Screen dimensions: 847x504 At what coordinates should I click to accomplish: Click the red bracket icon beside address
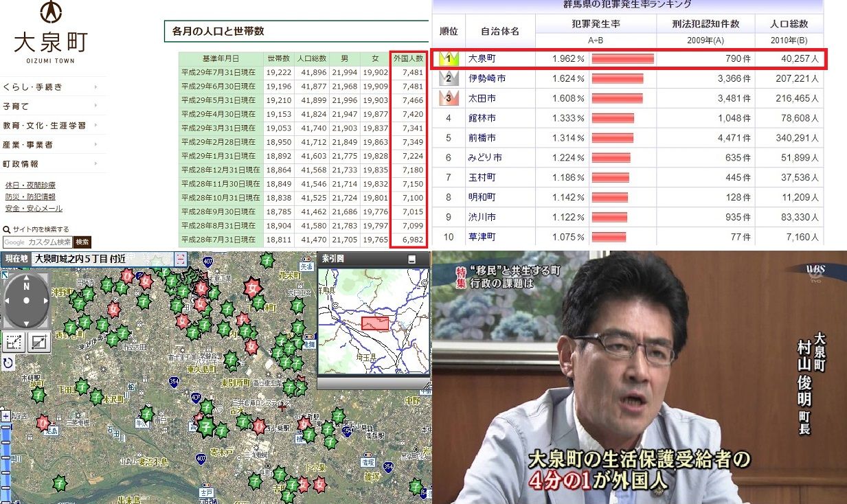pyautogui.click(x=181, y=259)
